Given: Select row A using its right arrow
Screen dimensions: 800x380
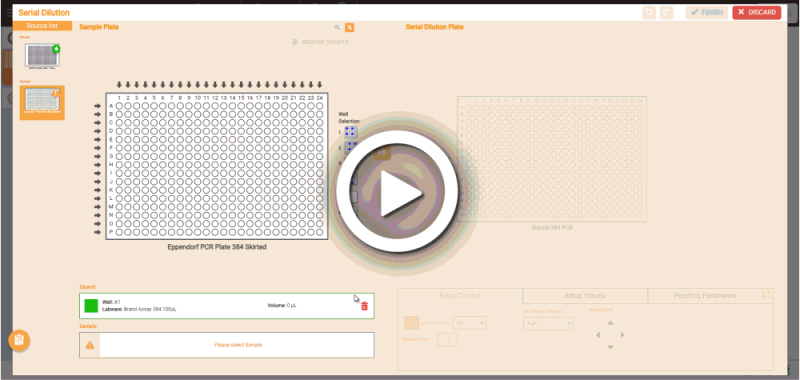Looking at the screenshot, I should pyautogui.click(x=97, y=106).
